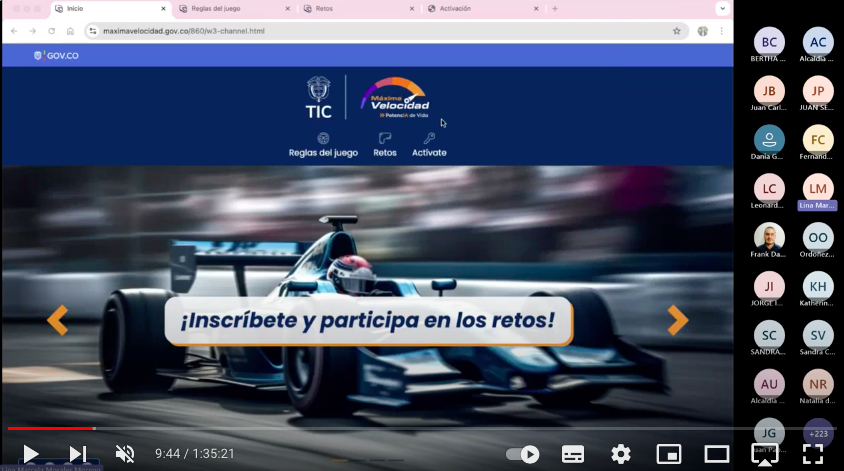Click the browser address bar URL
Screen dimensions: 844x471
coord(184,31)
